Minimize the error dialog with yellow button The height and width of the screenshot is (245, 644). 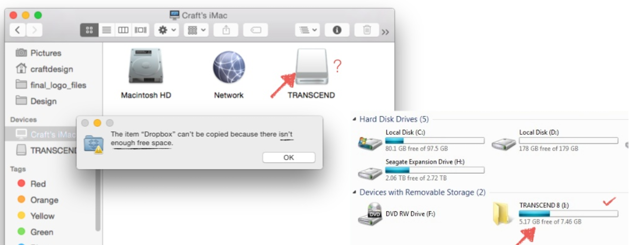click(97, 123)
